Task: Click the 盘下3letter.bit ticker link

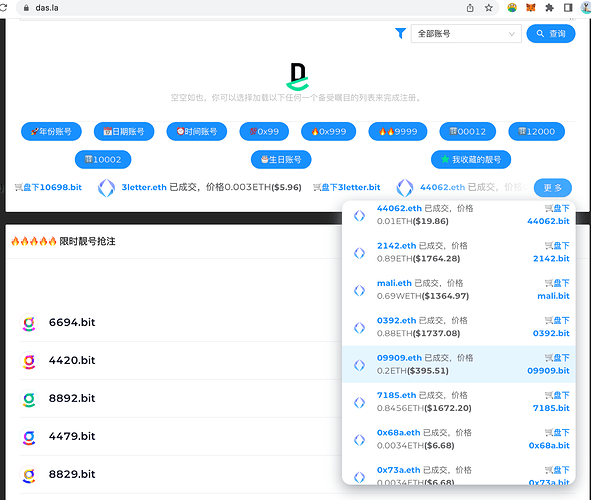Action: pyautogui.click(x=347, y=187)
